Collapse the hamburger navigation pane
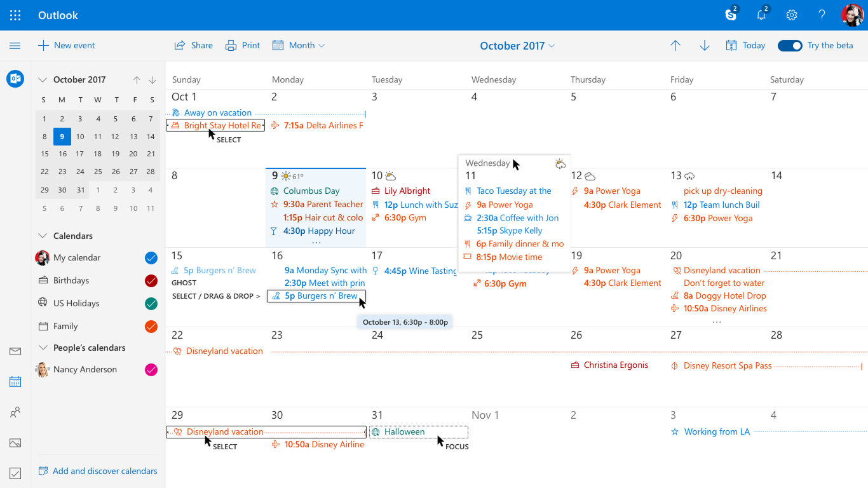868x488 pixels. pos(15,46)
